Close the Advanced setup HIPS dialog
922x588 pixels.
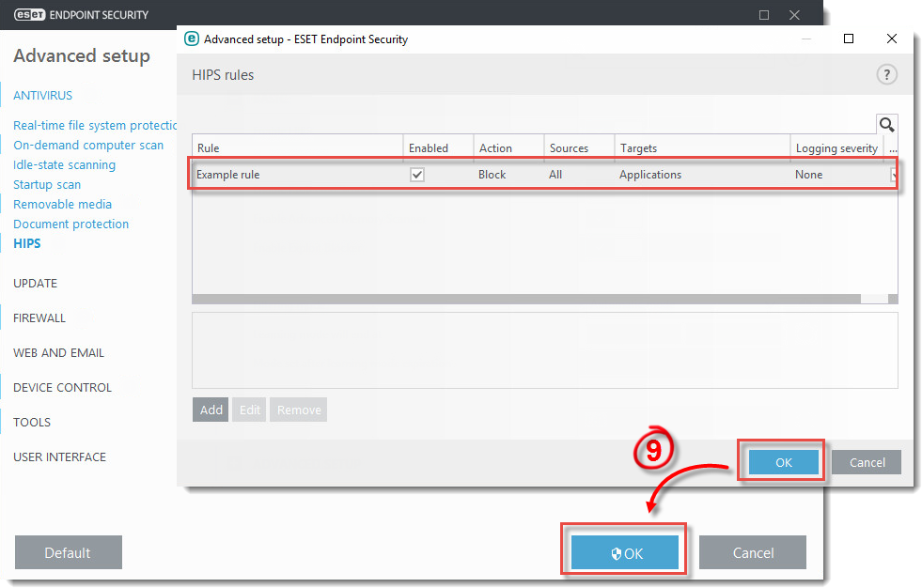(x=891, y=39)
